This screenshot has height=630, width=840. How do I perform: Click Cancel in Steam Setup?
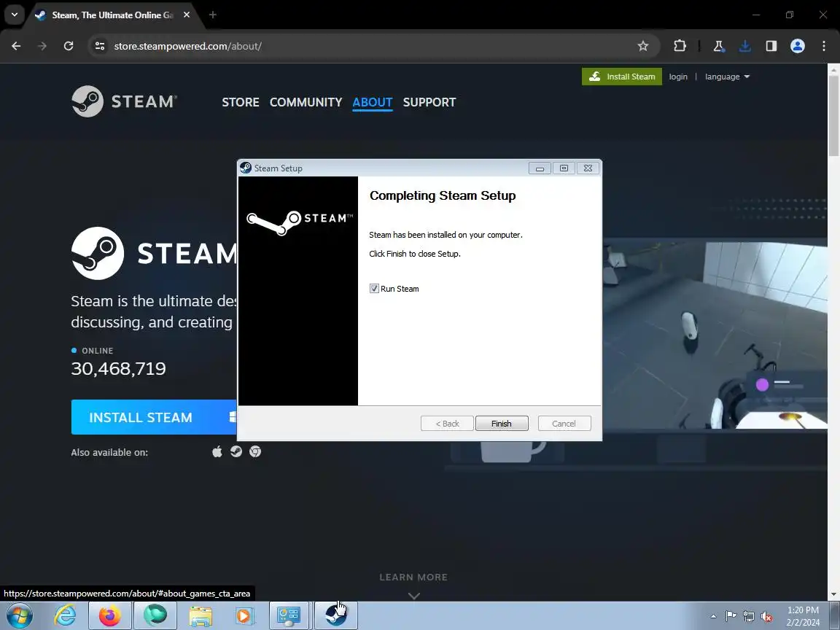tap(564, 423)
